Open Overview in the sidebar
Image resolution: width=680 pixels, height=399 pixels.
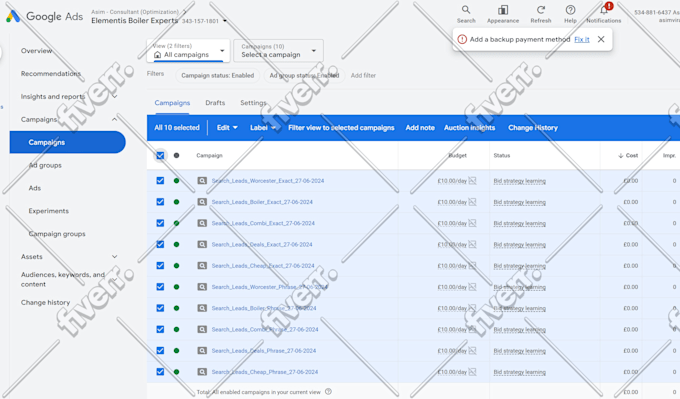(36, 51)
